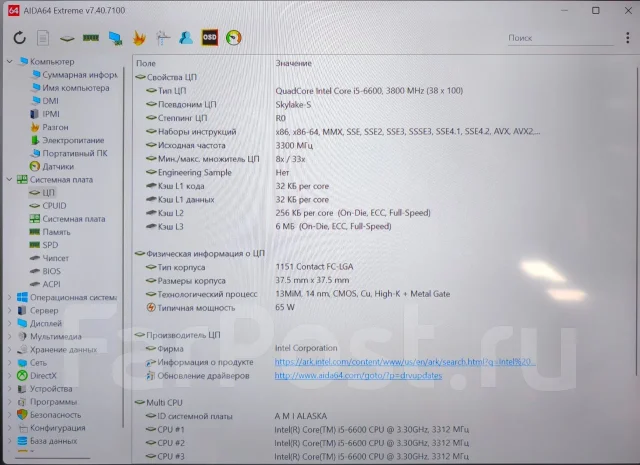Click the green memory module toolbar icon
Image resolution: width=640 pixels, height=465 pixels.
click(91, 38)
